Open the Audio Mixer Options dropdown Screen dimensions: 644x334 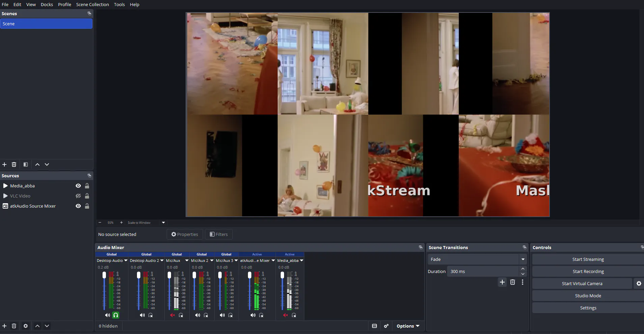coord(408,326)
